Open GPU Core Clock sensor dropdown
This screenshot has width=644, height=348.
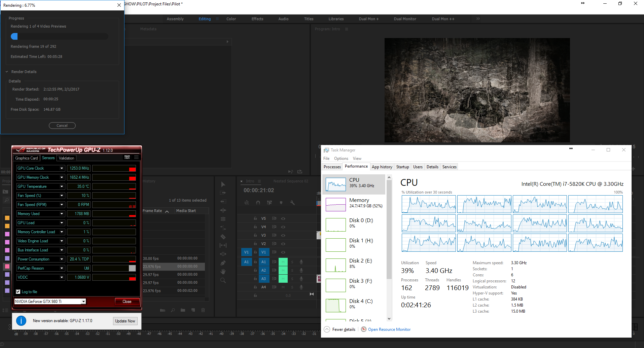coord(62,168)
